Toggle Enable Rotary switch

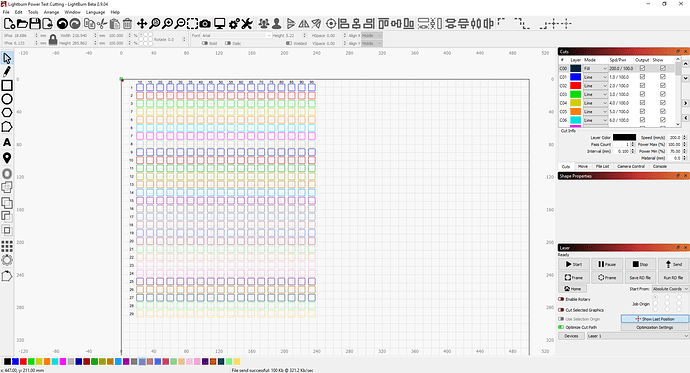[561, 299]
